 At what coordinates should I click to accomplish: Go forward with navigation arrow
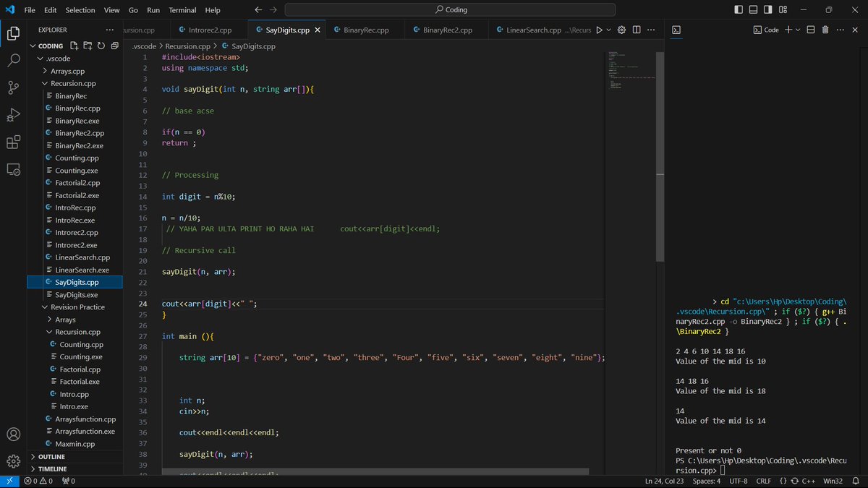(x=273, y=10)
